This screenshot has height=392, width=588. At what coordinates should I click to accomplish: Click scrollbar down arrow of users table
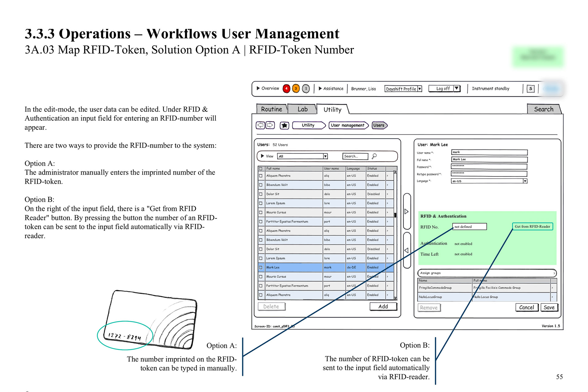tap(395, 298)
